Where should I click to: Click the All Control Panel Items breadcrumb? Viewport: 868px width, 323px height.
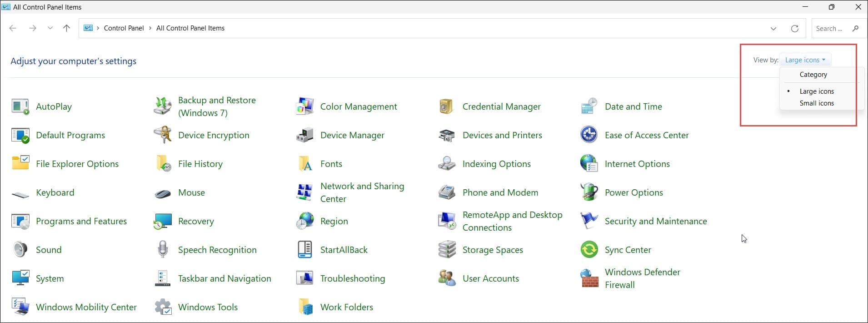[190, 28]
